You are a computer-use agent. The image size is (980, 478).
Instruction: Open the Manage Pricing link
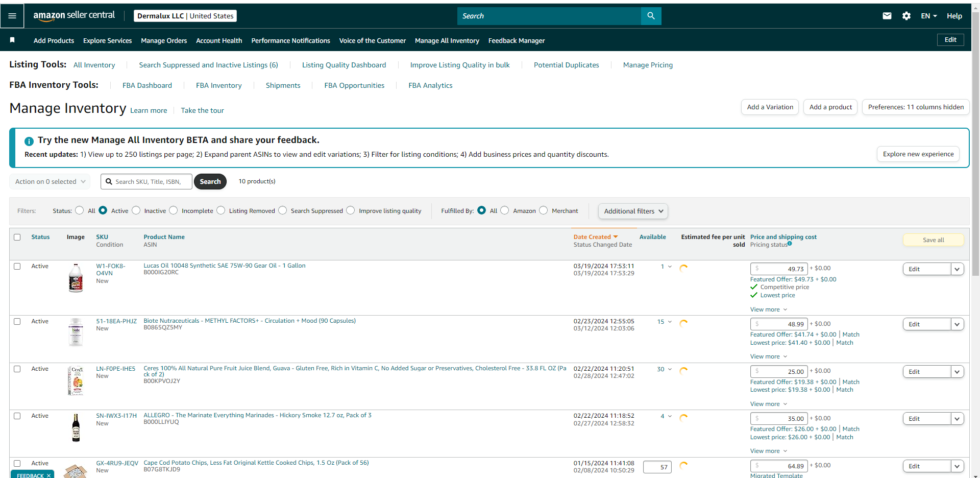pyautogui.click(x=648, y=65)
